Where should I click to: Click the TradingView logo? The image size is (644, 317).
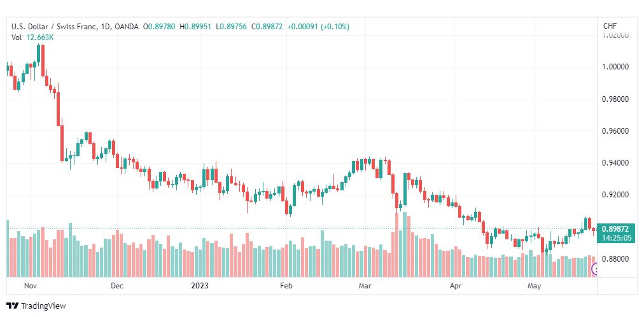36,306
